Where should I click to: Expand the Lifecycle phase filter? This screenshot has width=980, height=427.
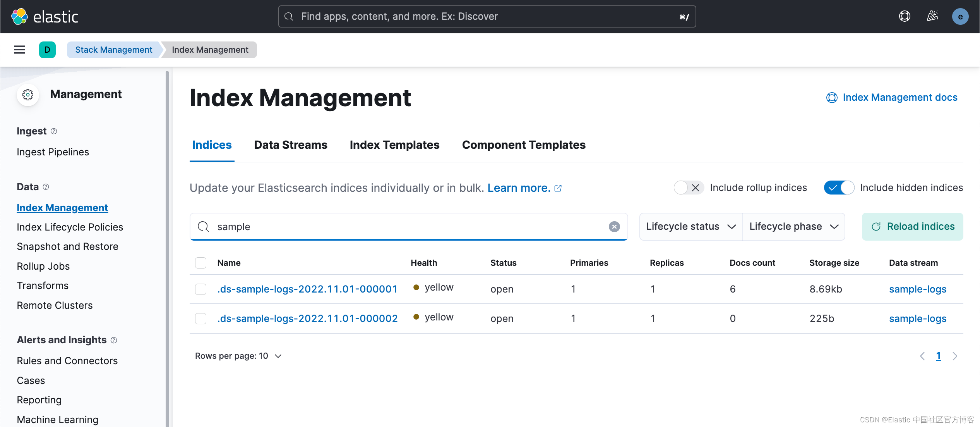point(793,227)
